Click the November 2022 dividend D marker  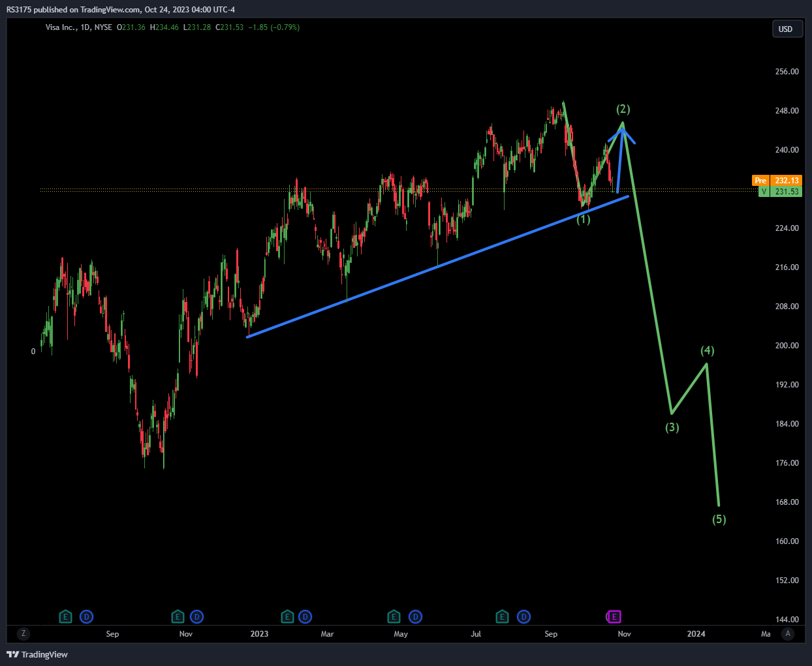(x=196, y=616)
